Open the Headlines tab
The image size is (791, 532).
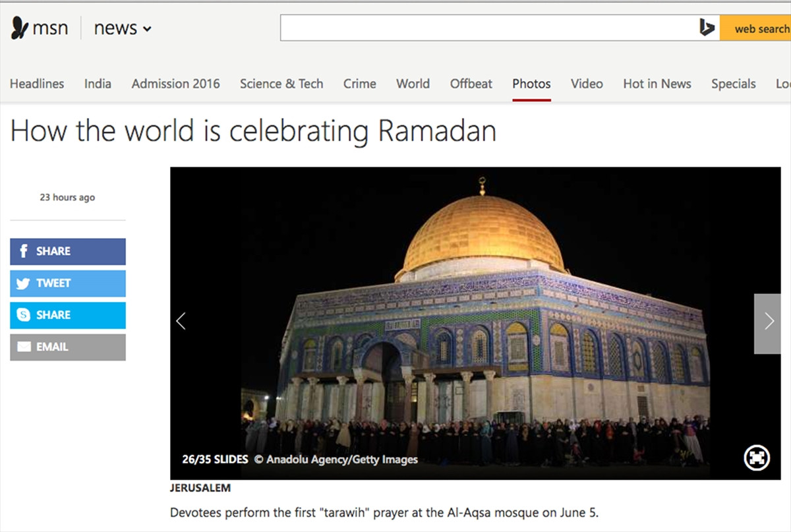tap(37, 84)
